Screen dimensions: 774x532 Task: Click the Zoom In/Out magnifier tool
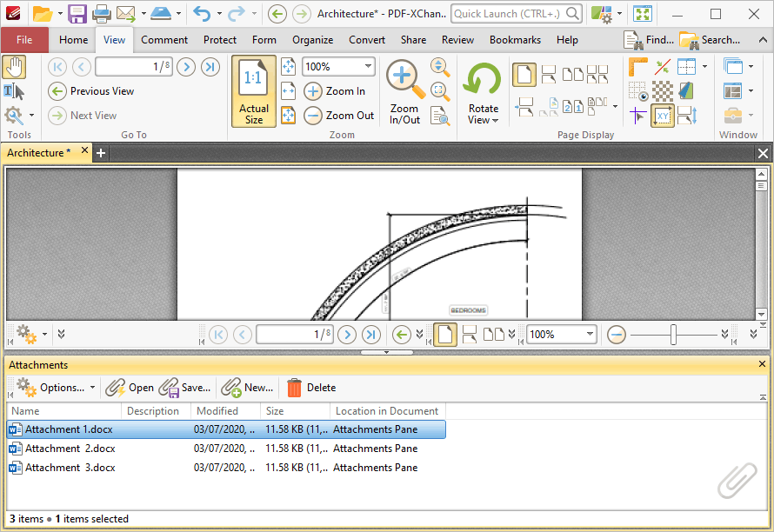[x=404, y=92]
